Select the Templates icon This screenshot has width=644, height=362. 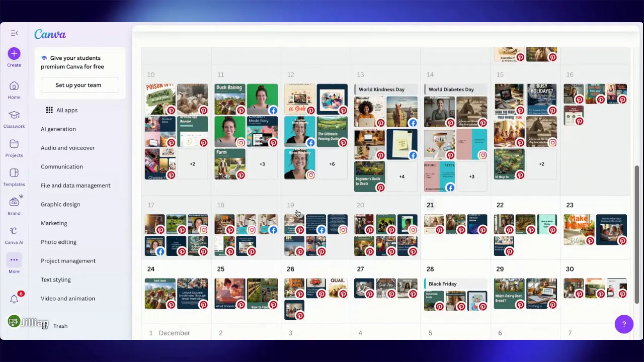click(x=14, y=173)
